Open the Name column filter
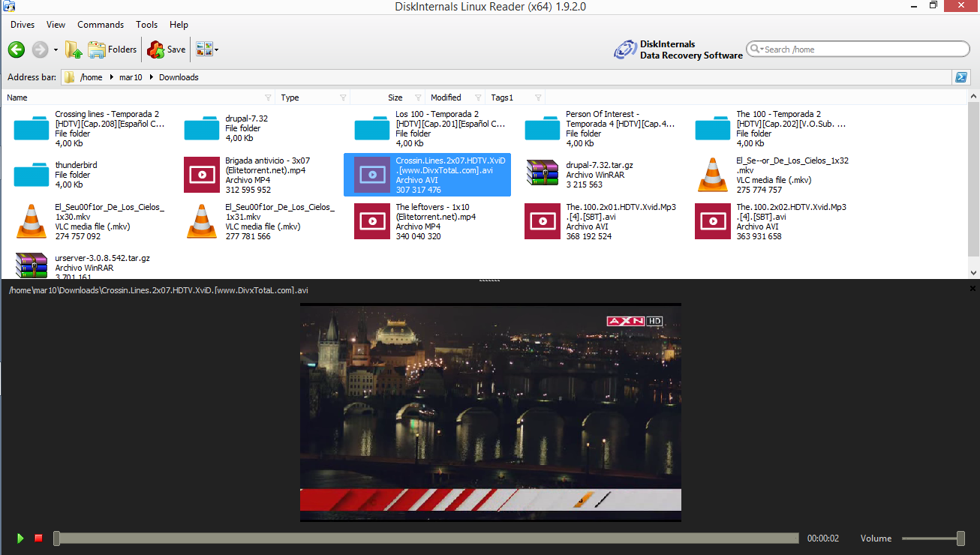This screenshot has height=555, width=980. click(268, 97)
